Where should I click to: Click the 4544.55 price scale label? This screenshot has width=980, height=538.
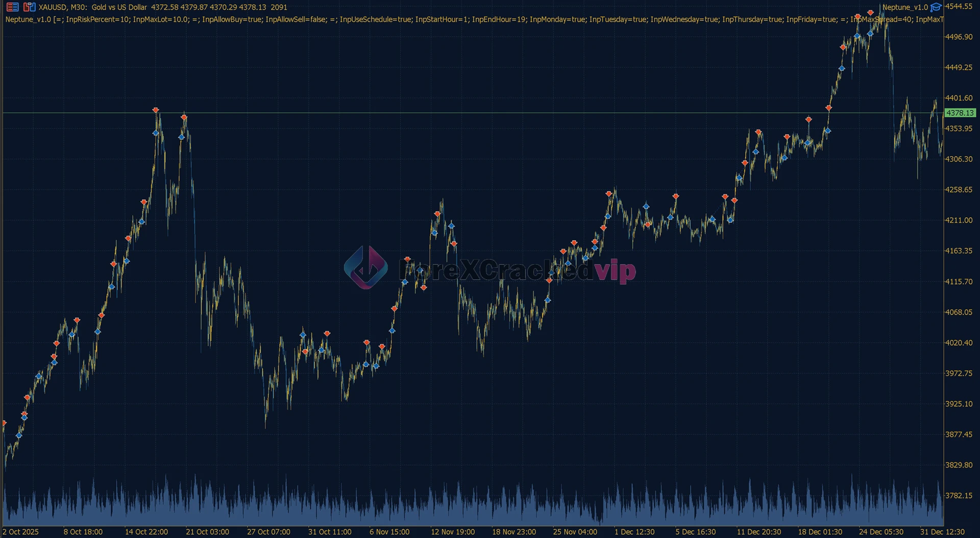[x=959, y=7]
